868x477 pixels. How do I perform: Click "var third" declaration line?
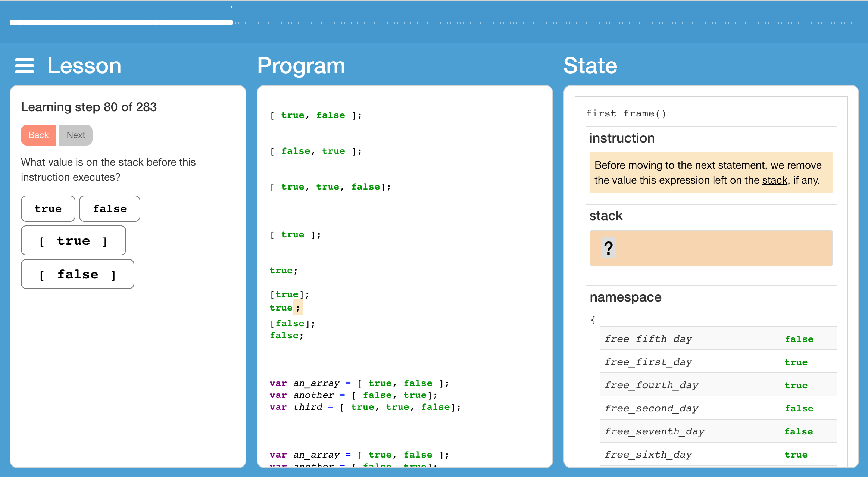point(365,407)
